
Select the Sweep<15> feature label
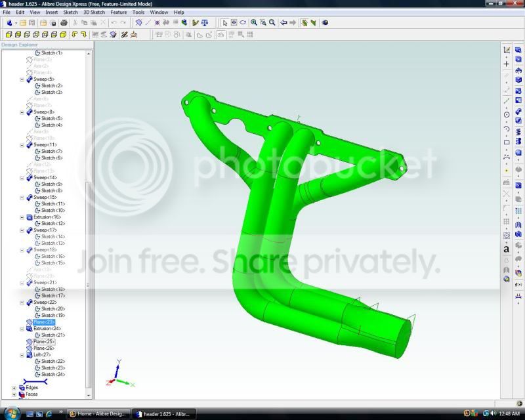point(45,198)
